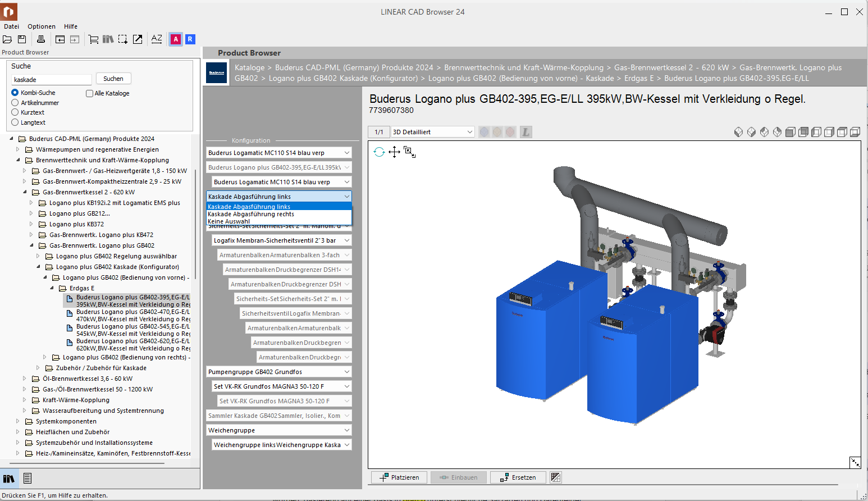Select the pan (move) tool in 3D preview
The image size is (868, 501).
click(x=394, y=152)
